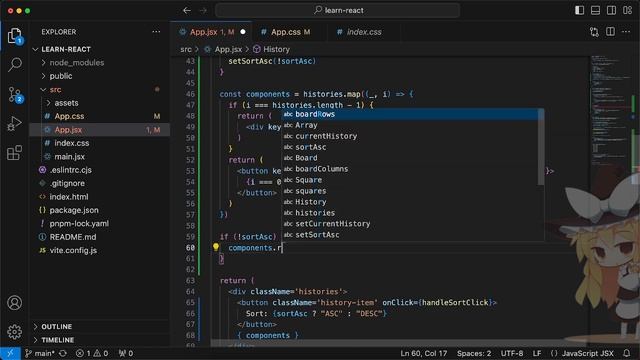Open package.json in the file tree
640x360 pixels.
pos(73,211)
